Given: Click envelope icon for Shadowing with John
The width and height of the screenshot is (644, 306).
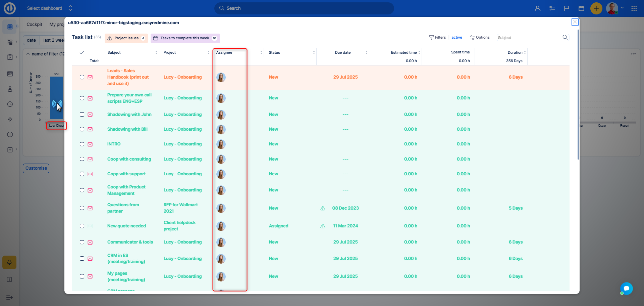Looking at the screenshot, I should pyautogui.click(x=90, y=115).
